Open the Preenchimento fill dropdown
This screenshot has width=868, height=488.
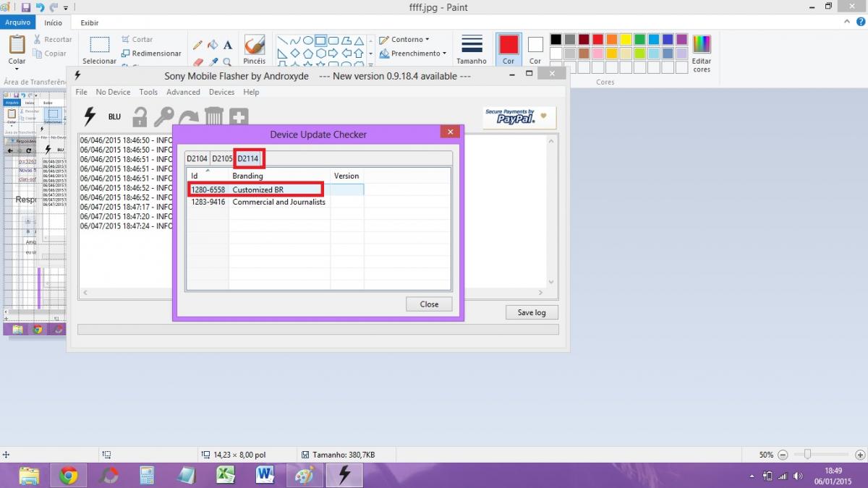point(413,53)
